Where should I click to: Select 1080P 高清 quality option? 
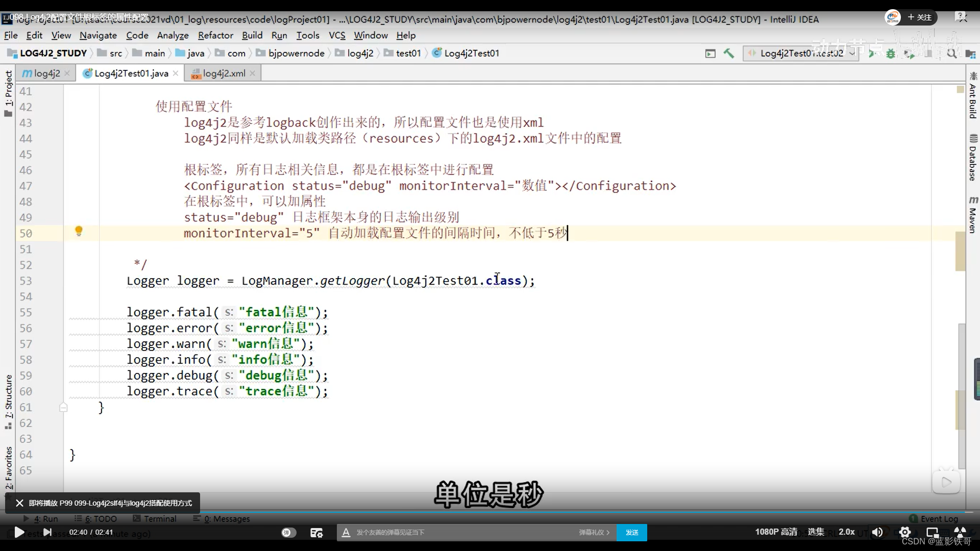click(776, 532)
